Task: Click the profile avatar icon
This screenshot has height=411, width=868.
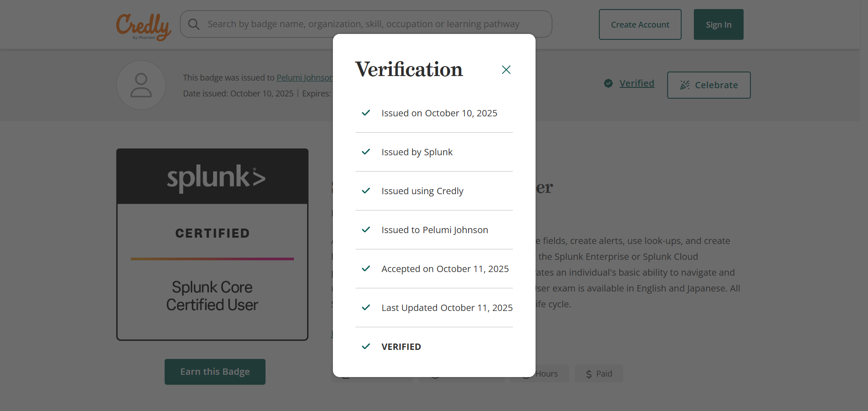Action: 141,85
